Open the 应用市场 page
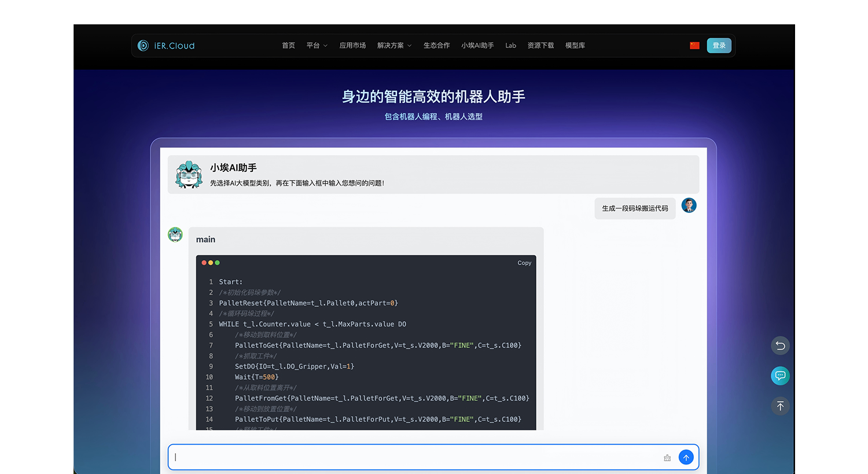Screen dimensions: 868x474 [352, 46]
